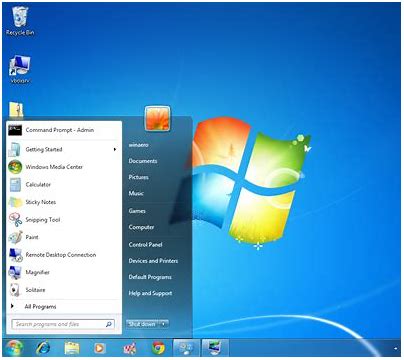The image size is (404, 360).
Task: Open Documents from the Start menu
Action: pos(143,161)
